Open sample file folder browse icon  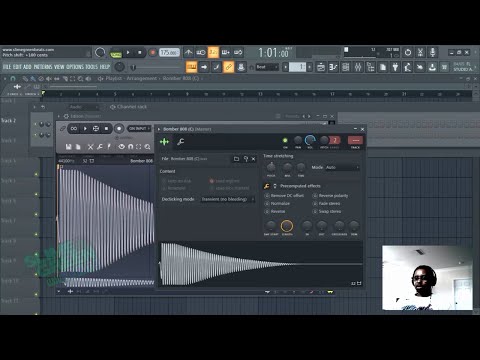[x=236, y=159]
